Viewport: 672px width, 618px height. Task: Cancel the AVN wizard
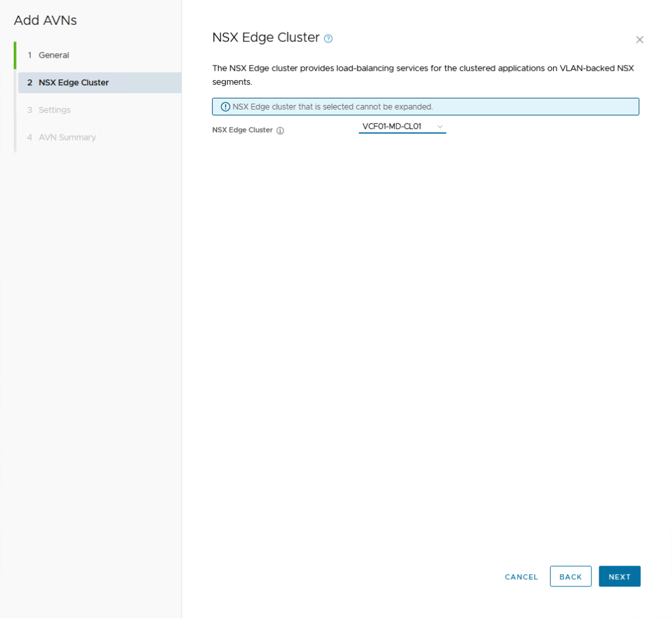pos(521,577)
